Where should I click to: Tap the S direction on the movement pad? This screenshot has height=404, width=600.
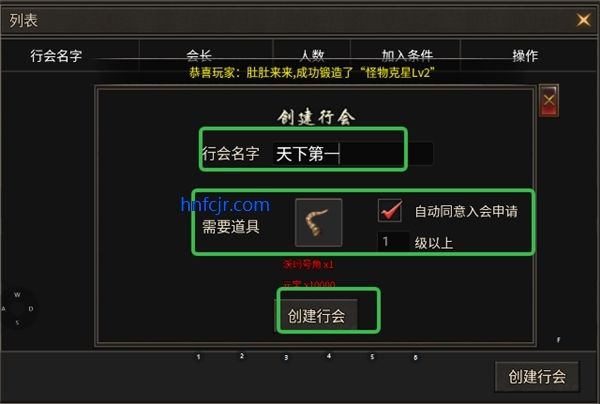pyautogui.click(x=17, y=323)
